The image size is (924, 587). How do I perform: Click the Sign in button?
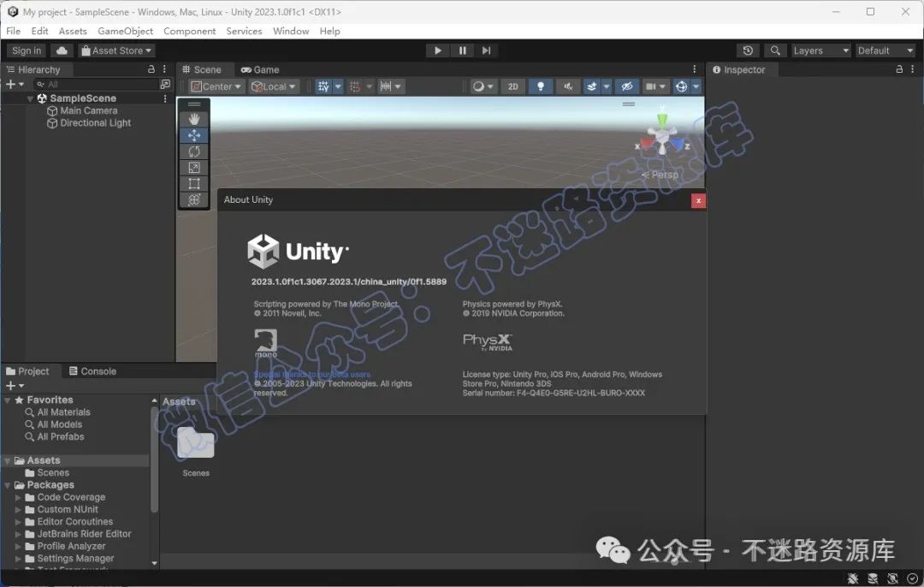click(x=27, y=50)
